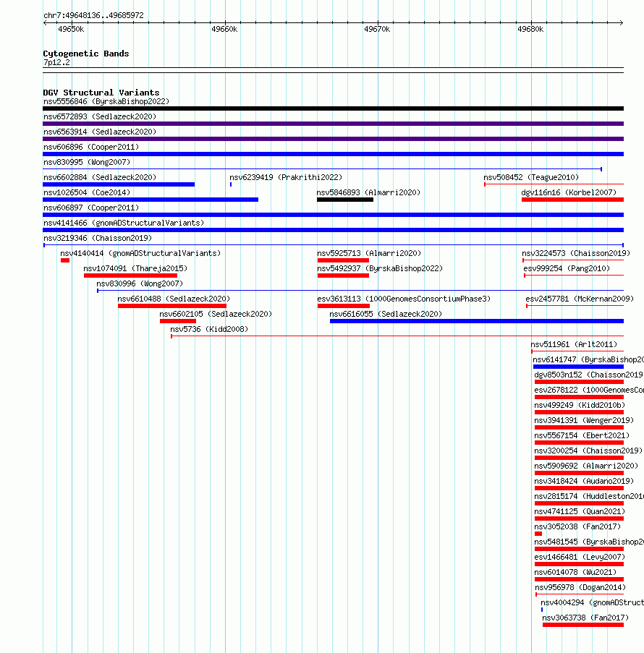The image size is (644, 653).
Task: Click the 7p12.2 band label
Action: point(56,63)
